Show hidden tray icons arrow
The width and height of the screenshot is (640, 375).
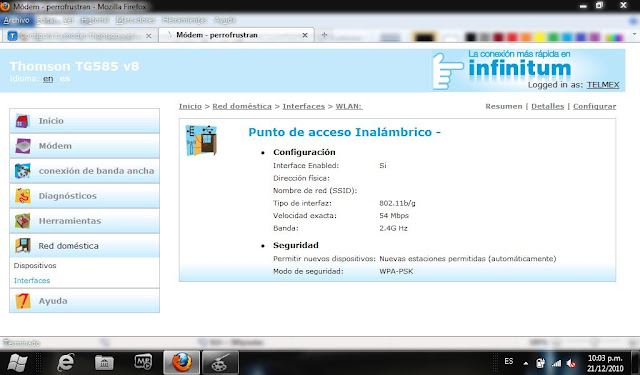tap(526, 363)
